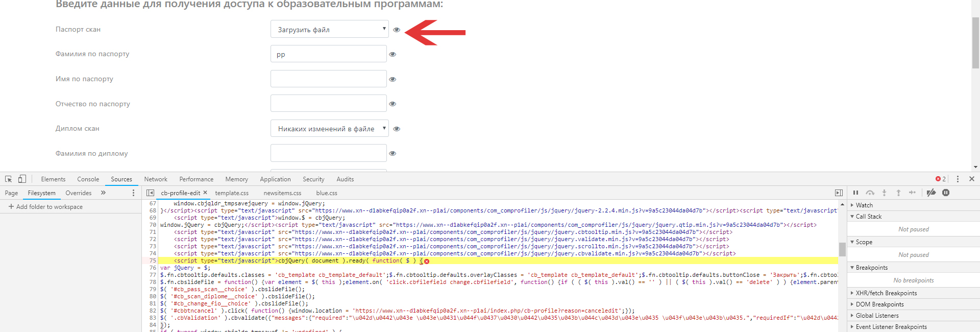
Task: Activate the inspect element picker icon
Action: (9, 179)
